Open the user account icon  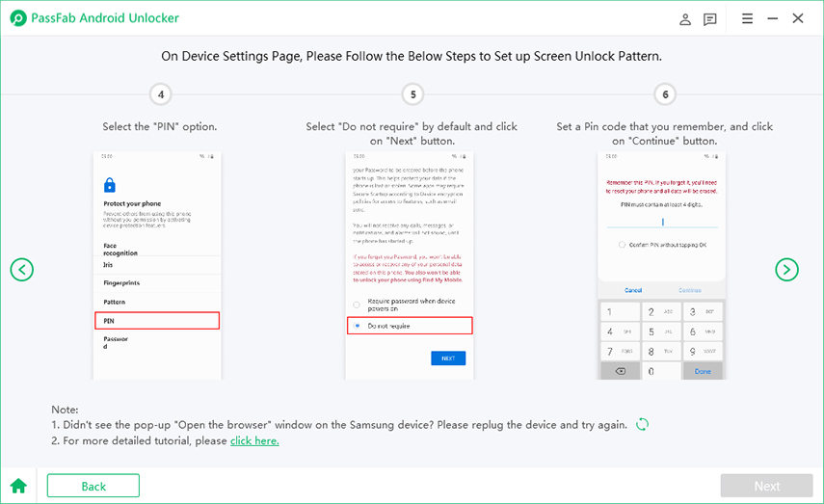(685, 19)
